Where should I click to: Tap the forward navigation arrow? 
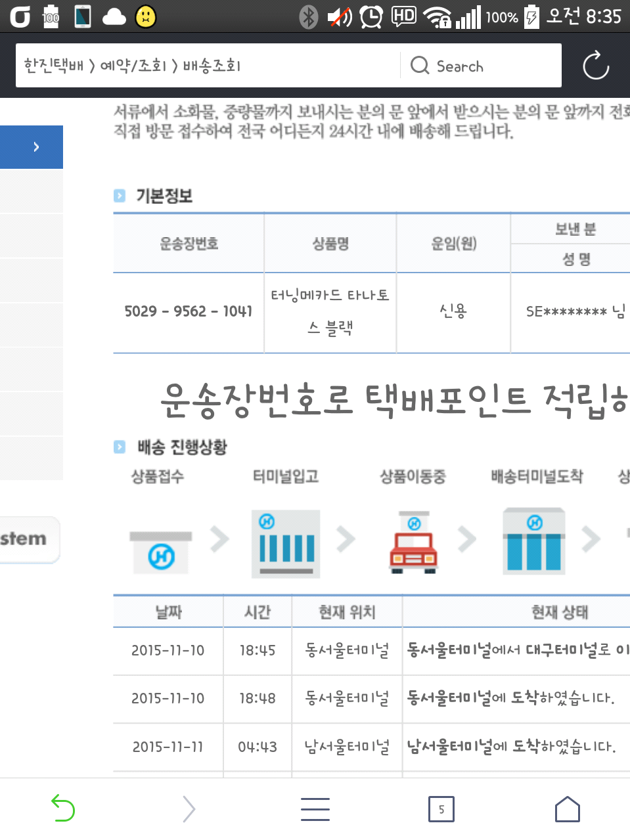(189, 808)
